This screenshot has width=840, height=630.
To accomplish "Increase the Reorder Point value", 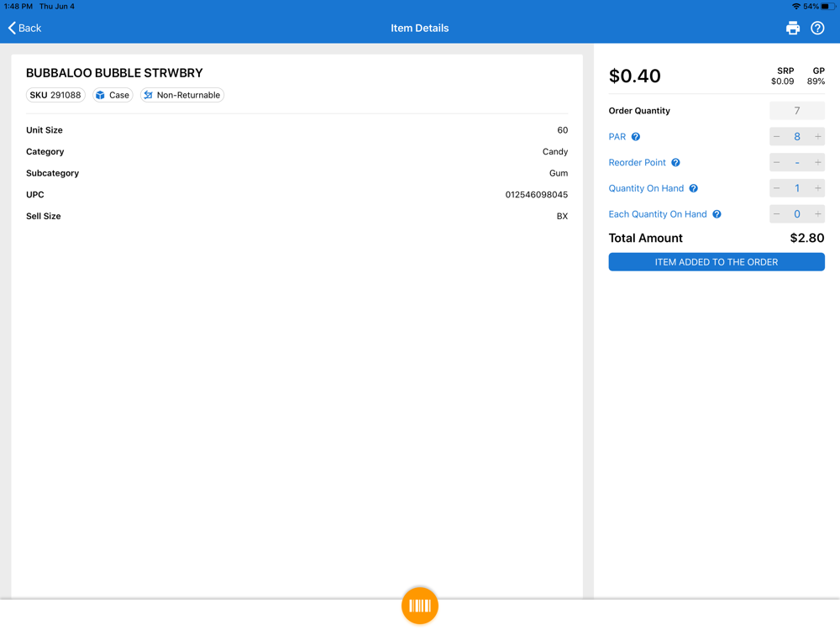I will (817, 162).
